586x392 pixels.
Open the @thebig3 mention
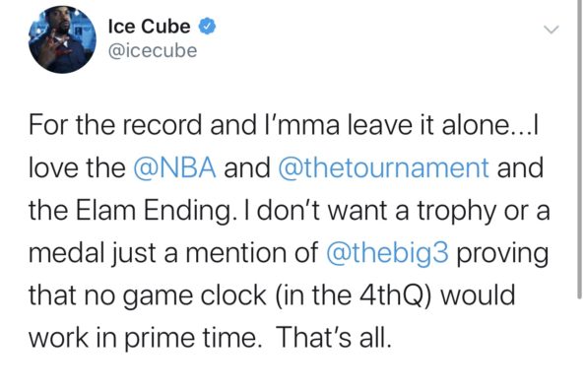[387, 253]
